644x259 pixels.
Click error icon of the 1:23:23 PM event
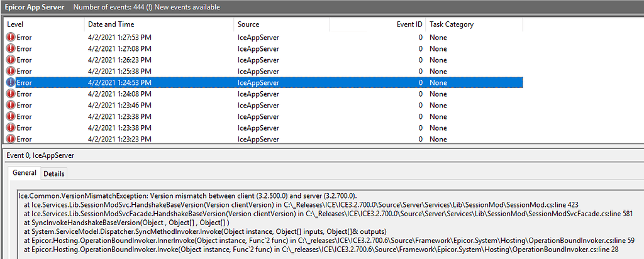11,139
